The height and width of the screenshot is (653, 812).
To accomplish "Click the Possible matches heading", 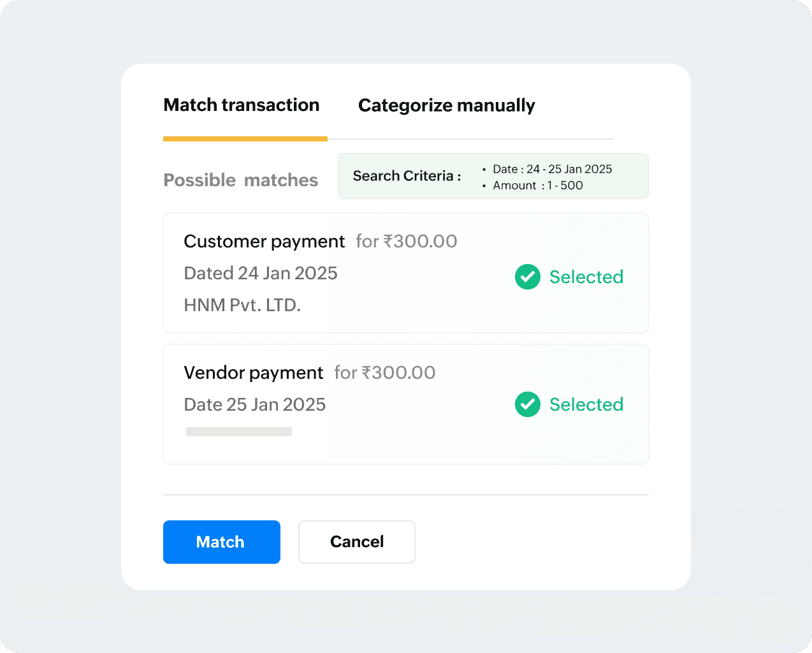I will pos(240,180).
